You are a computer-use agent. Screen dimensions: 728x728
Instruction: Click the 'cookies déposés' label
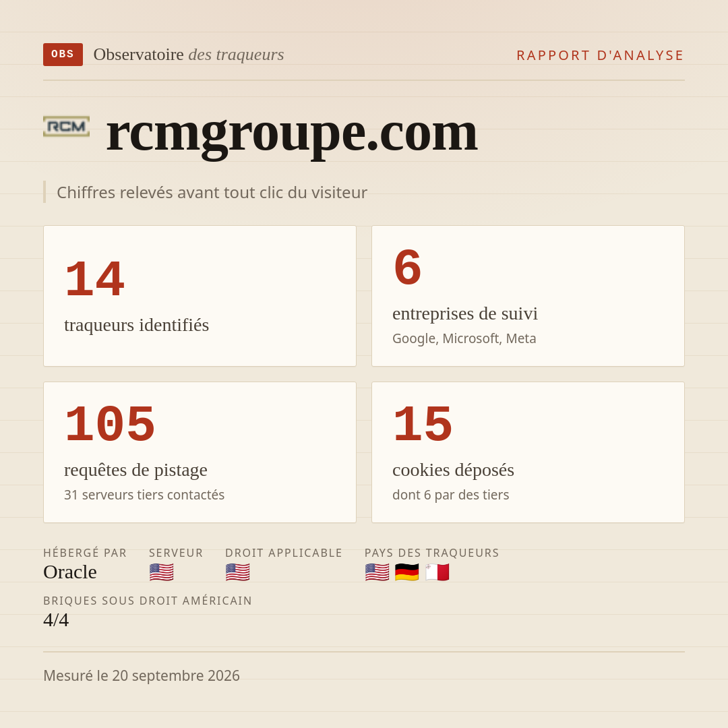click(453, 470)
